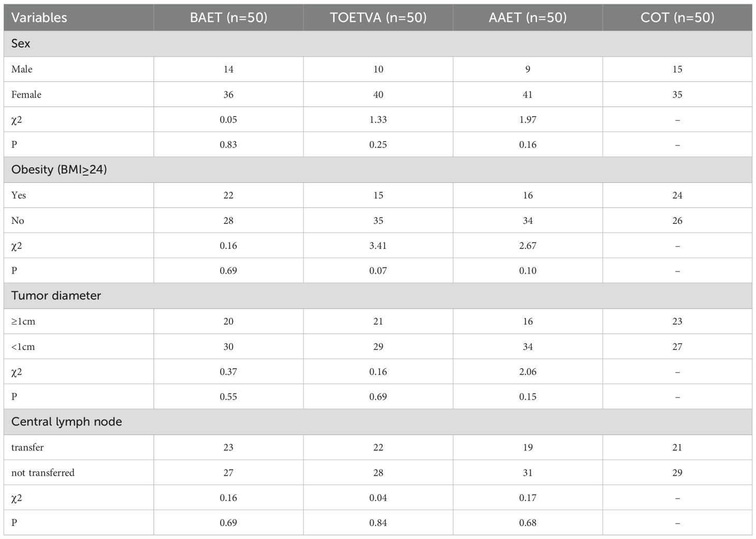The image size is (756, 539).
Task: Select the BAET (n=50) column header
Action: tap(228, 18)
